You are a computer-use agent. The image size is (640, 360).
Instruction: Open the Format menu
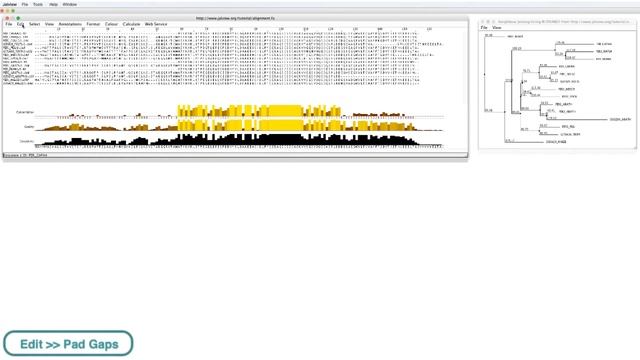(93, 24)
